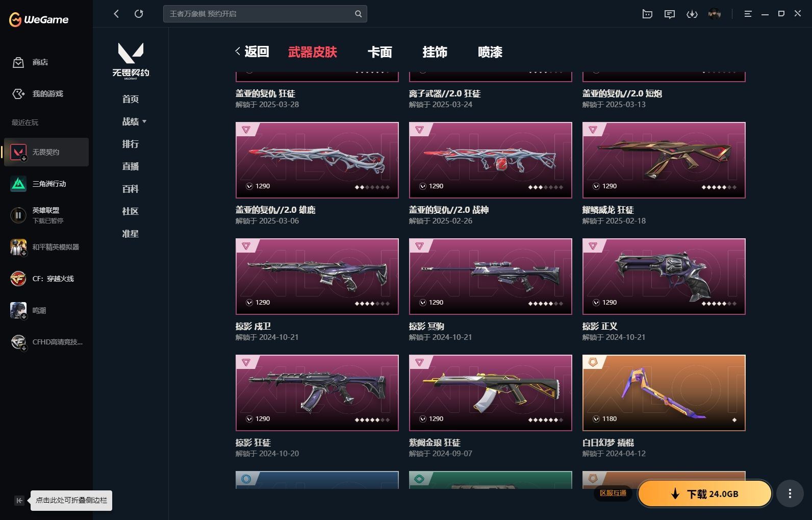Open the three-dot more options button
The width and height of the screenshot is (812, 520).
(790, 493)
